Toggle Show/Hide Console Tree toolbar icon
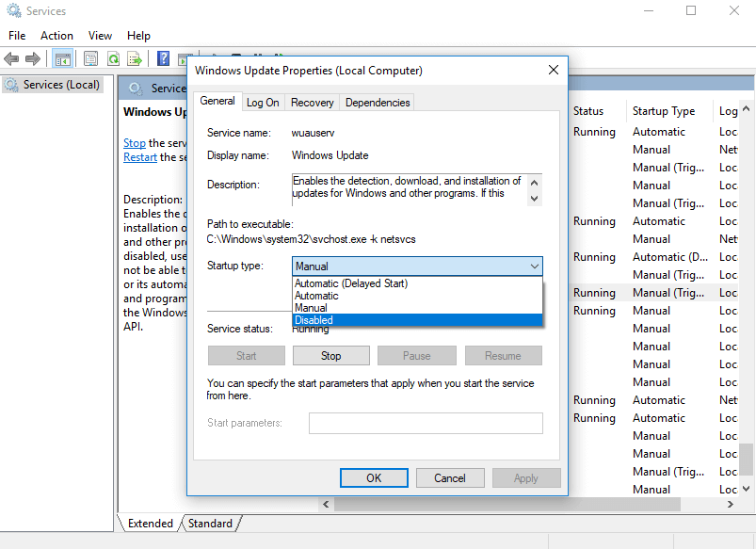This screenshot has width=756, height=549. 63,59
